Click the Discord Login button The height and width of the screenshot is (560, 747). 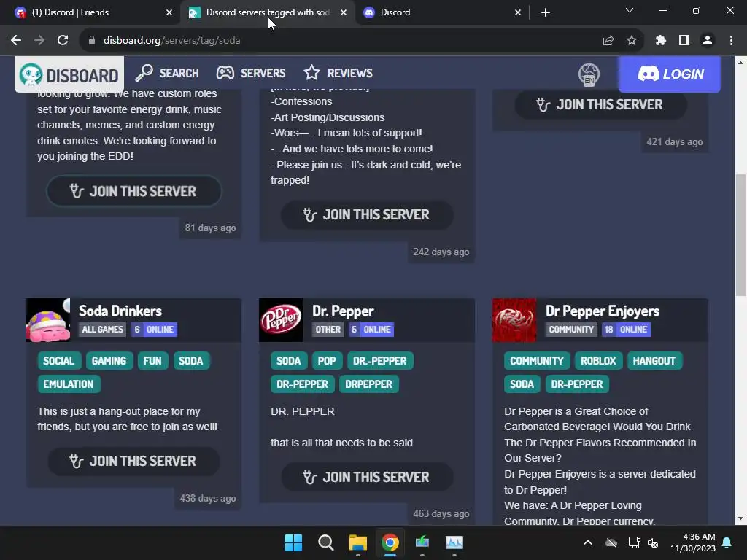(670, 74)
